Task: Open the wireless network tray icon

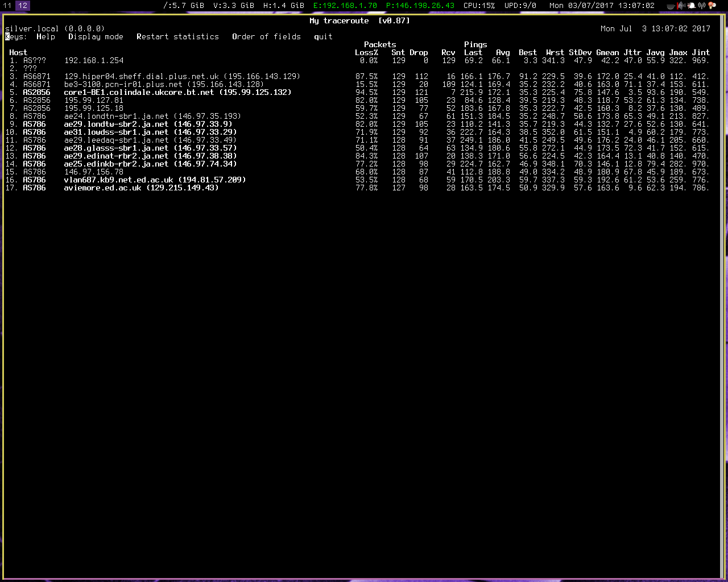Action: click(x=702, y=6)
